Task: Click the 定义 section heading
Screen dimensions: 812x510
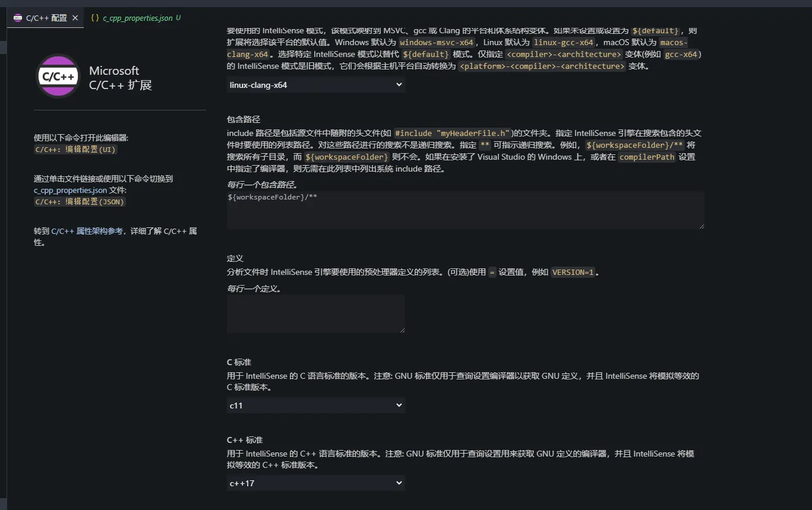Action: [x=235, y=258]
